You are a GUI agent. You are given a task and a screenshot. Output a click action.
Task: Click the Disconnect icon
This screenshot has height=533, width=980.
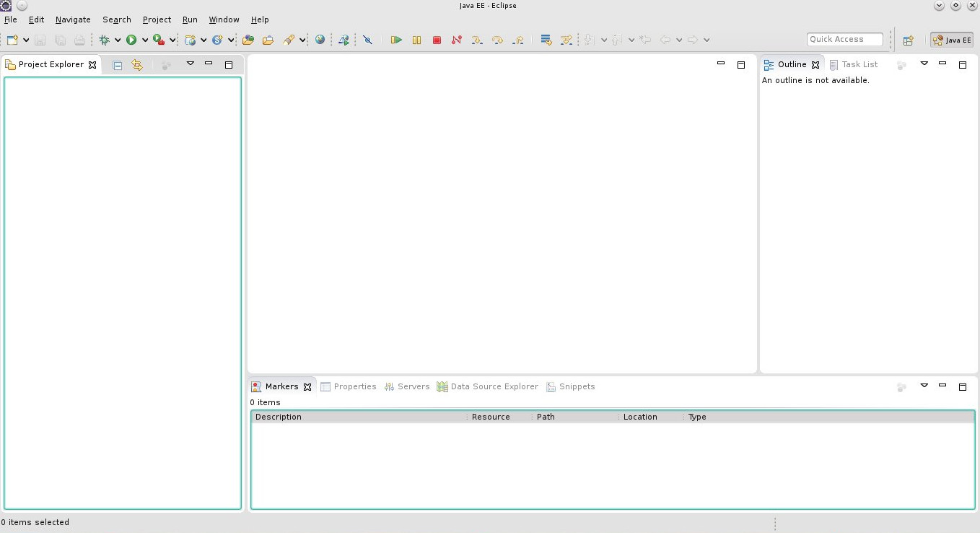[457, 40]
